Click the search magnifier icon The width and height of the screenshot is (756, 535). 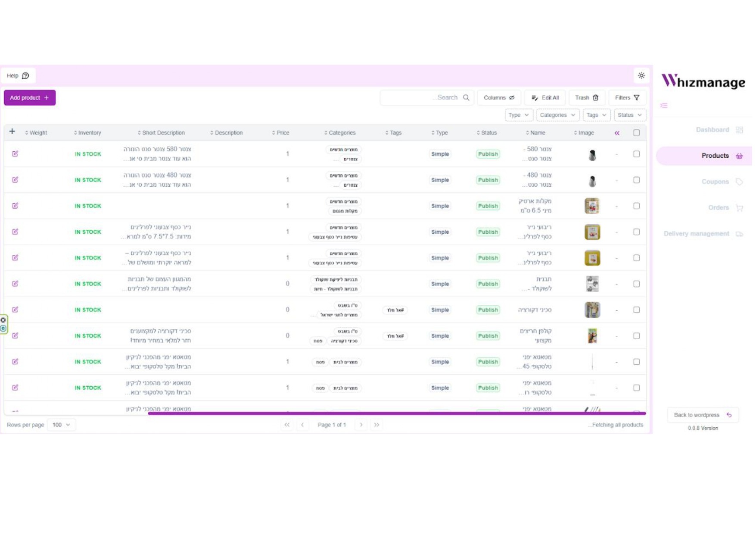[466, 98]
